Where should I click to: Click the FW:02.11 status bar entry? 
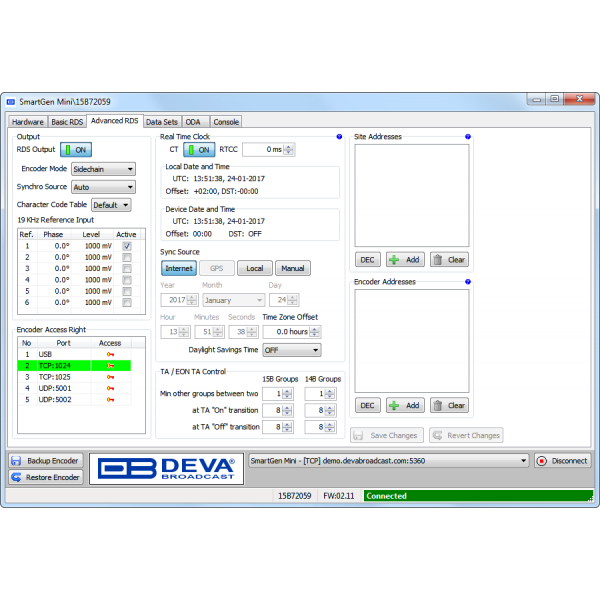coord(339,496)
